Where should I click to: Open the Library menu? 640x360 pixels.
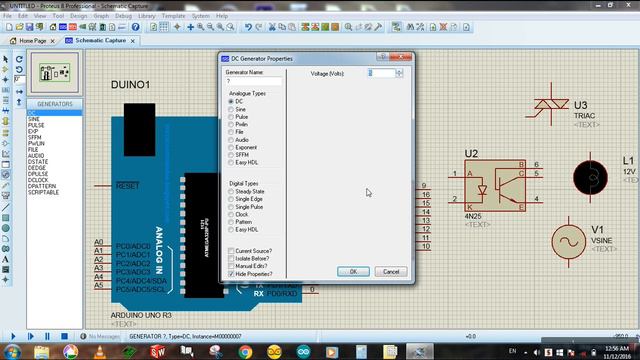(147, 16)
